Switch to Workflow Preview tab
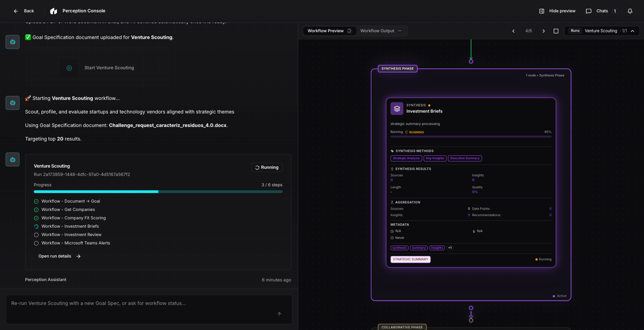 coord(326,31)
